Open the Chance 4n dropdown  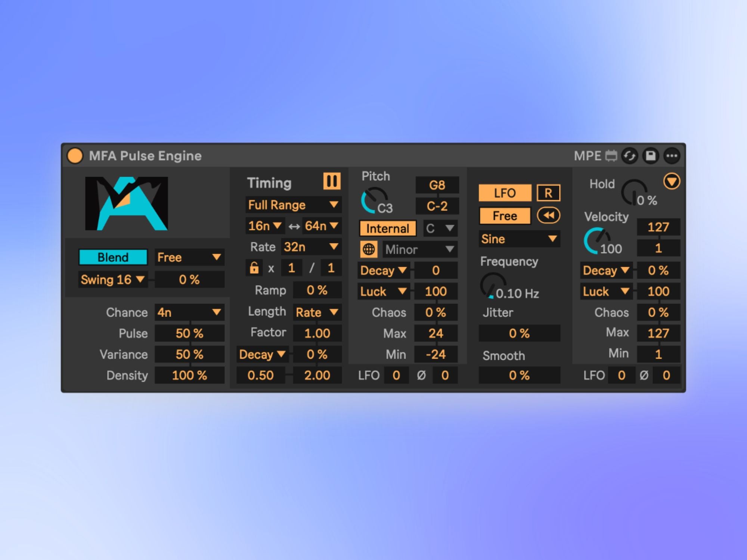189,312
